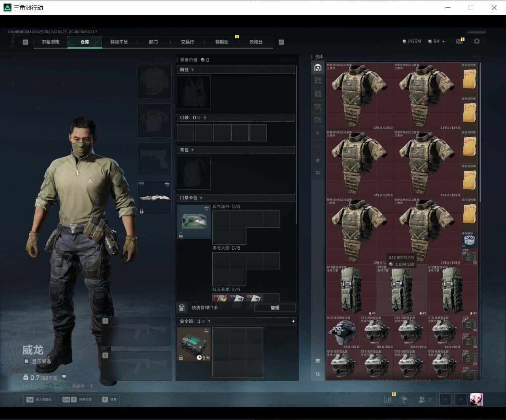Select the safe box container item
Screen dimensions: 506x420
194,344
